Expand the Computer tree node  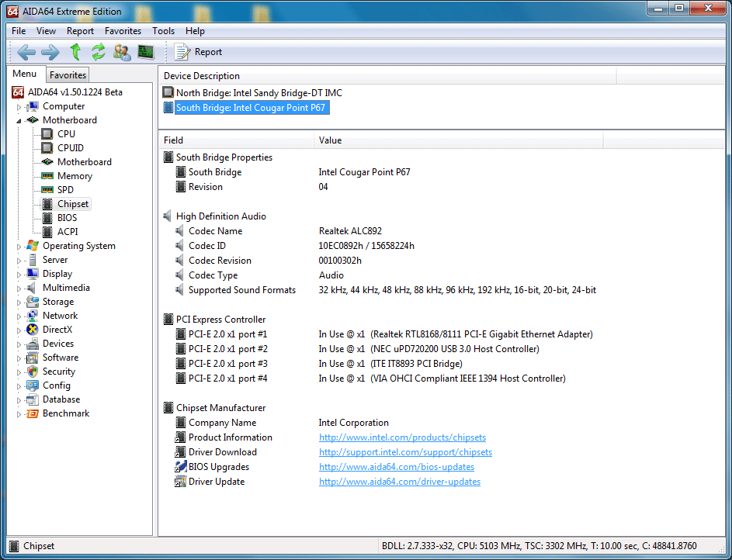coord(19,107)
